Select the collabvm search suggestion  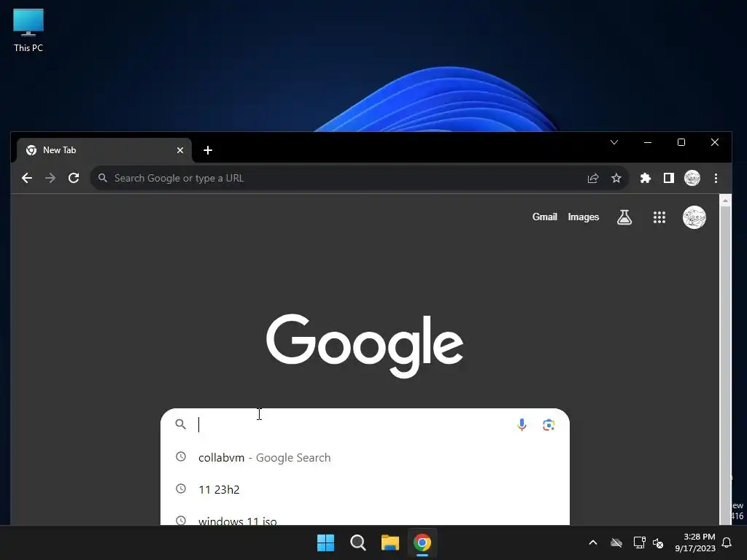pyautogui.click(x=365, y=457)
